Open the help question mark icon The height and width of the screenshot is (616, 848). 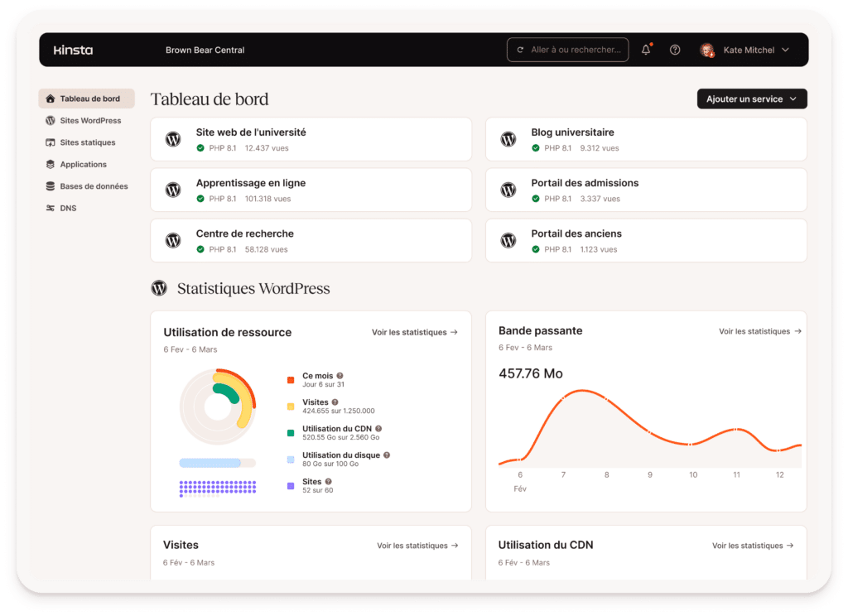point(675,50)
